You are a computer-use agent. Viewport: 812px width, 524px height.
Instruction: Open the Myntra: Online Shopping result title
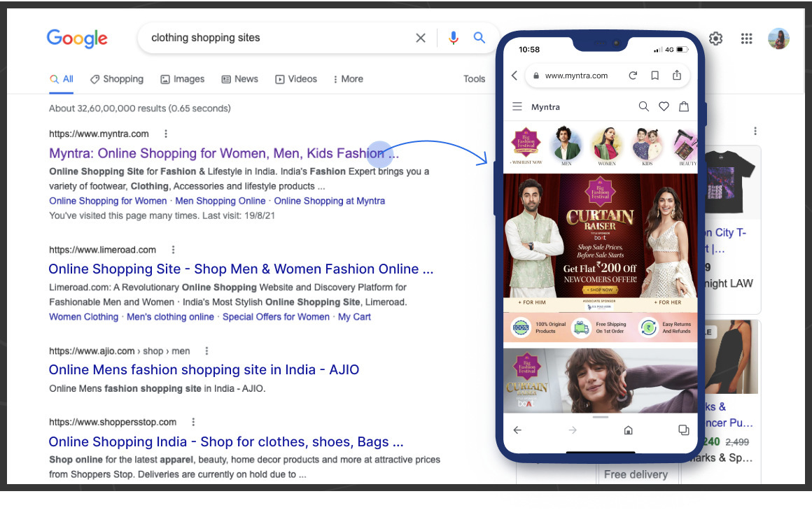point(224,153)
